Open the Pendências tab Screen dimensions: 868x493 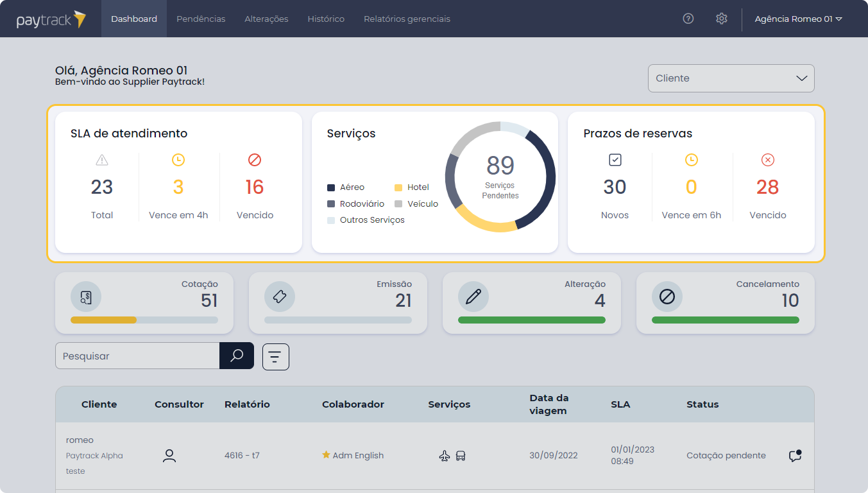click(201, 19)
